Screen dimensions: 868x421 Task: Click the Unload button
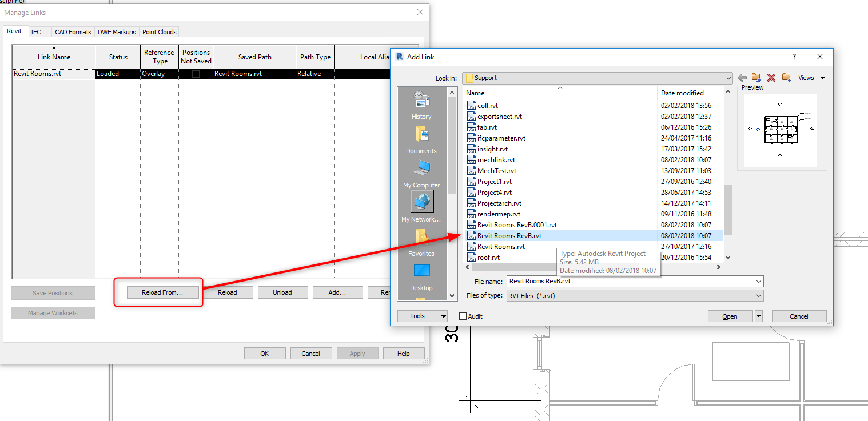pos(282,292)
